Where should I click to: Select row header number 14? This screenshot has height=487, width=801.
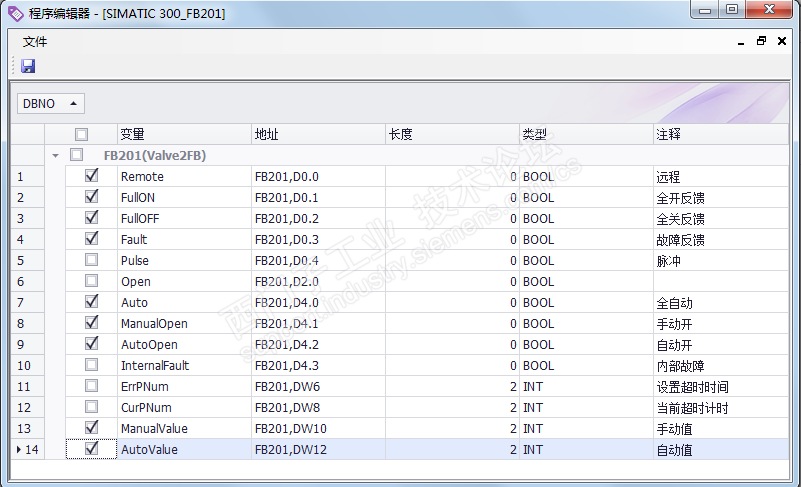(28, 449)
